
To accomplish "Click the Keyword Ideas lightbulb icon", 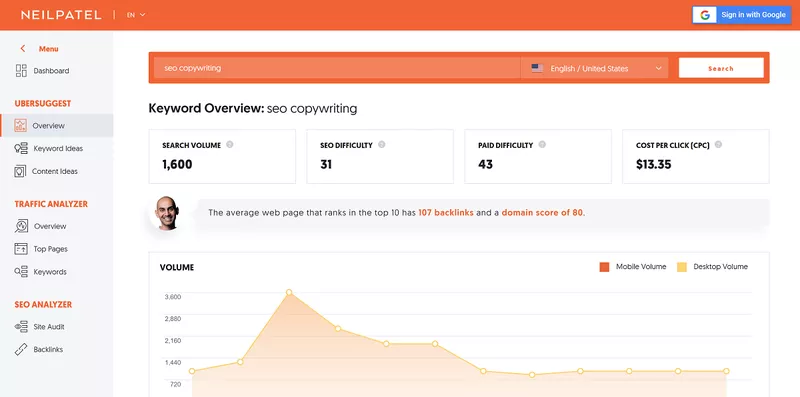I will pos(21,148).
